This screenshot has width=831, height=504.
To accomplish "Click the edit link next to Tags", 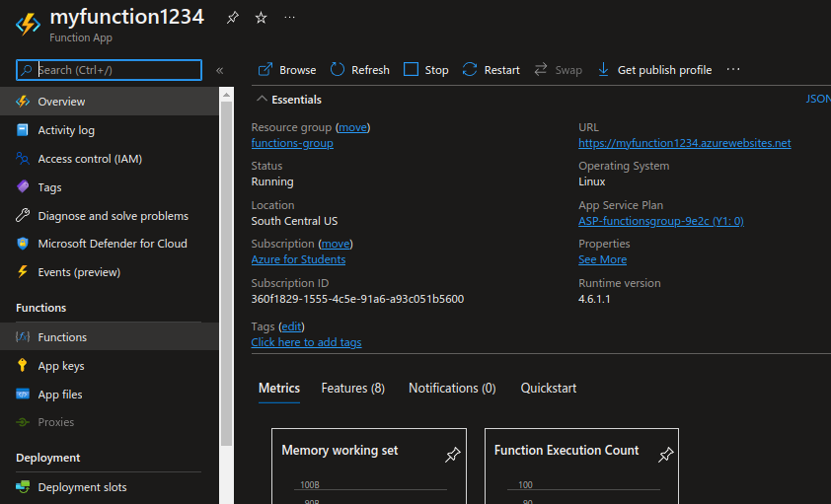I will pyautogui.click(x=291, y=326).
